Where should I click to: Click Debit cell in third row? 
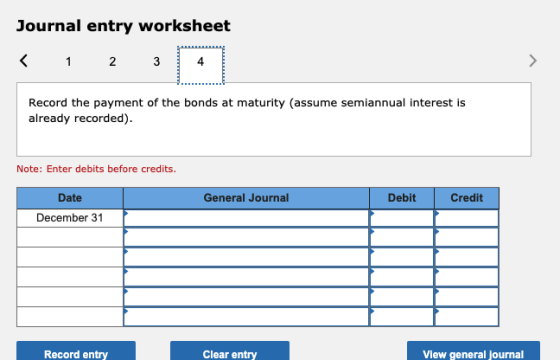click(x=402, y=258)
